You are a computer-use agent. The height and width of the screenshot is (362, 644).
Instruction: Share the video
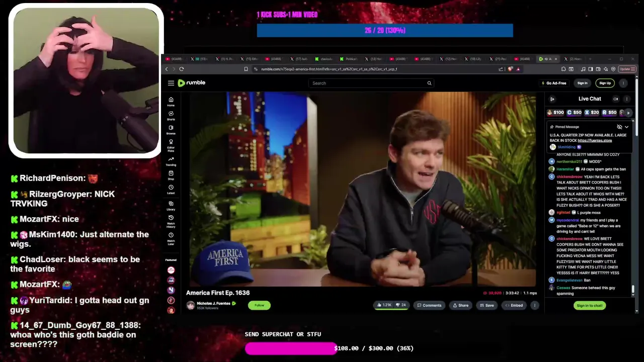pyautogui.click(x=460, y=305)
